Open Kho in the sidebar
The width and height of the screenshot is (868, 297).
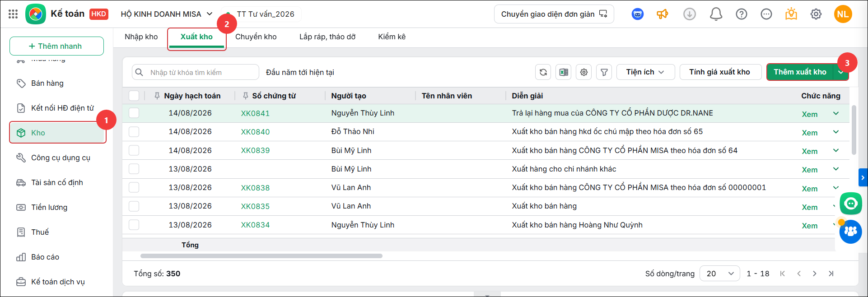(58, 133)
